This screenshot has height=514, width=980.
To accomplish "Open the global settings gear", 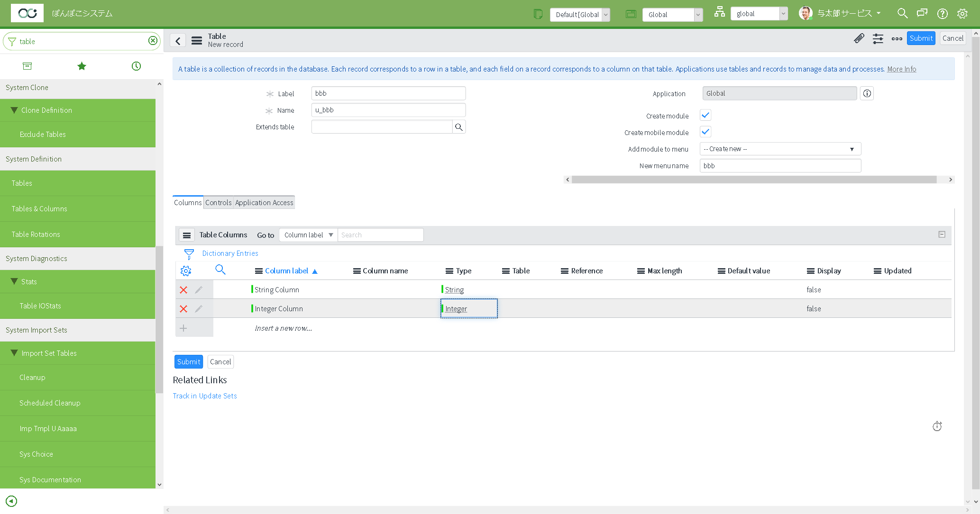I will click(962, 13).
